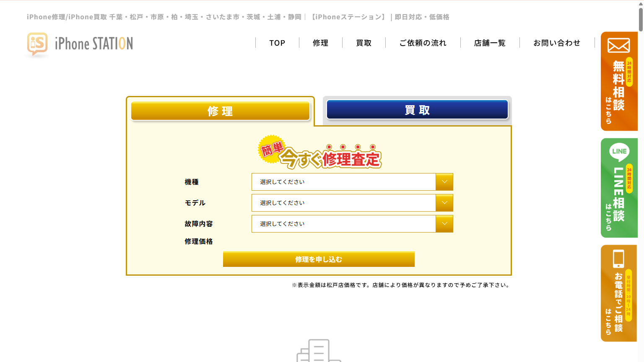Viewport: 644px width, 362px height.
Task: Click the LINE speech bubble icon
Action: pyautogui.click(x=619, y=152)
